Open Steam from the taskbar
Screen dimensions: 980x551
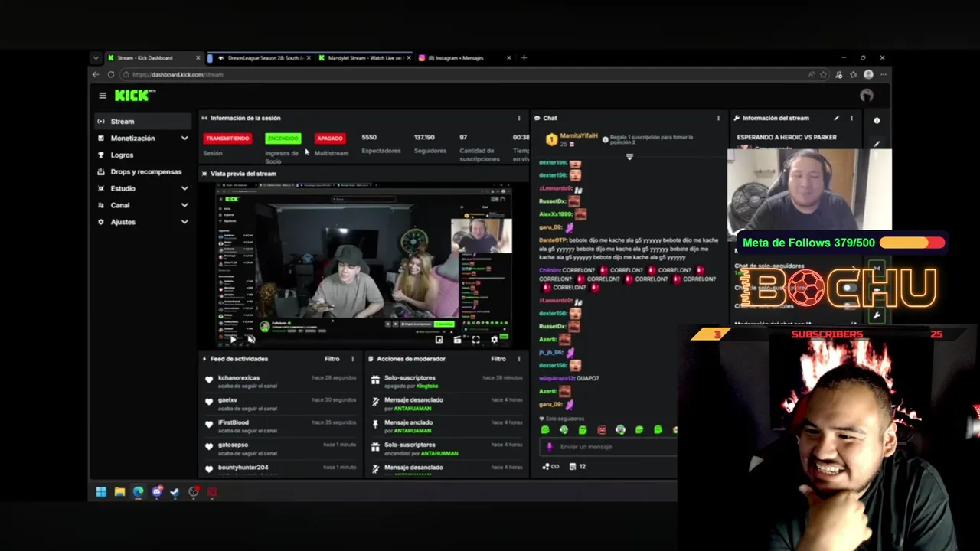pos(175,492)
